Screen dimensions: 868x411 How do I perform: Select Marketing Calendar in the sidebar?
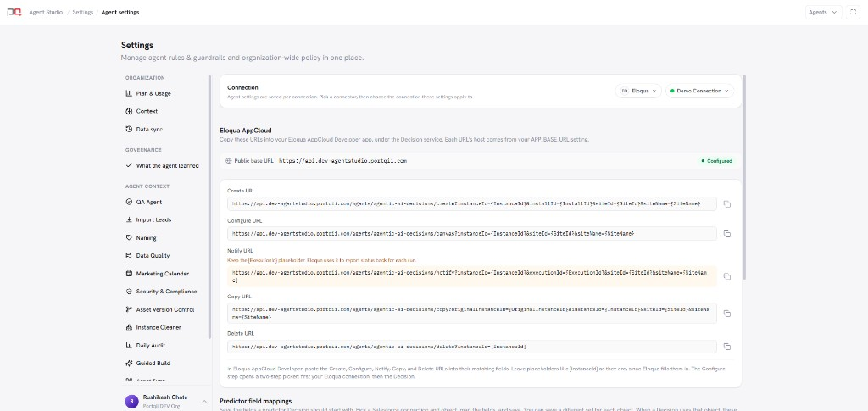162,273
